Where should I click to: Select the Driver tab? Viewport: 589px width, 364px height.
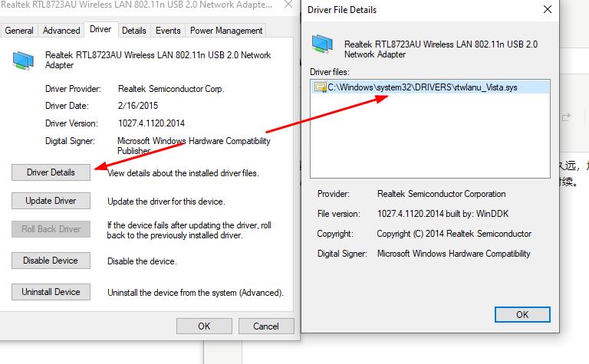pyautogui.click(x=100, y=29)
